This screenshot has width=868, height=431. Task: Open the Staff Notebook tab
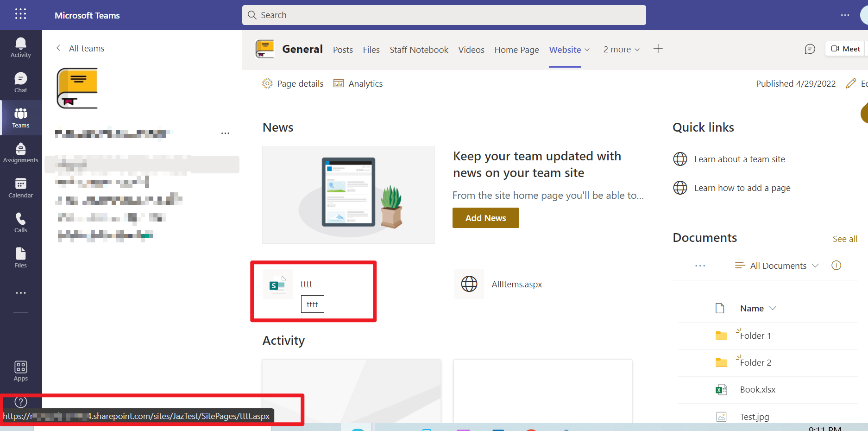pyautogui.click(x=419, y=50)
